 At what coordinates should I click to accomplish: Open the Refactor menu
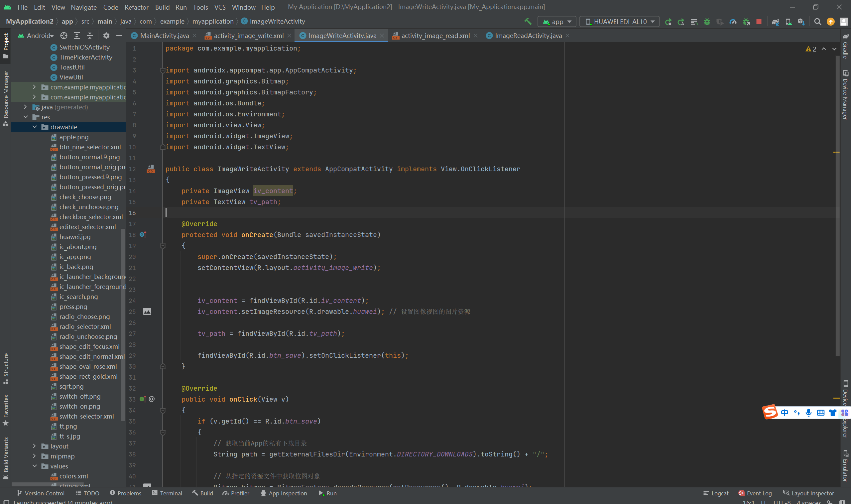pyautogui.click(x=136, y=7)
